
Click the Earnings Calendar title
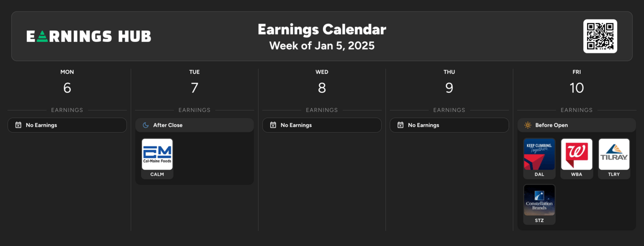click(x=322, y=29)
